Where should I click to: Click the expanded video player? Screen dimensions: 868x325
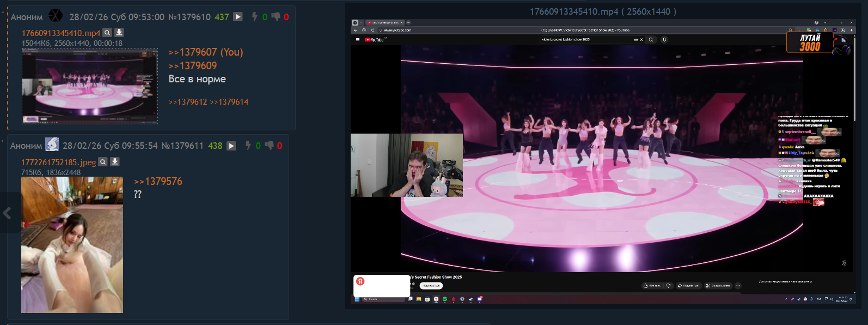(603, 161)
